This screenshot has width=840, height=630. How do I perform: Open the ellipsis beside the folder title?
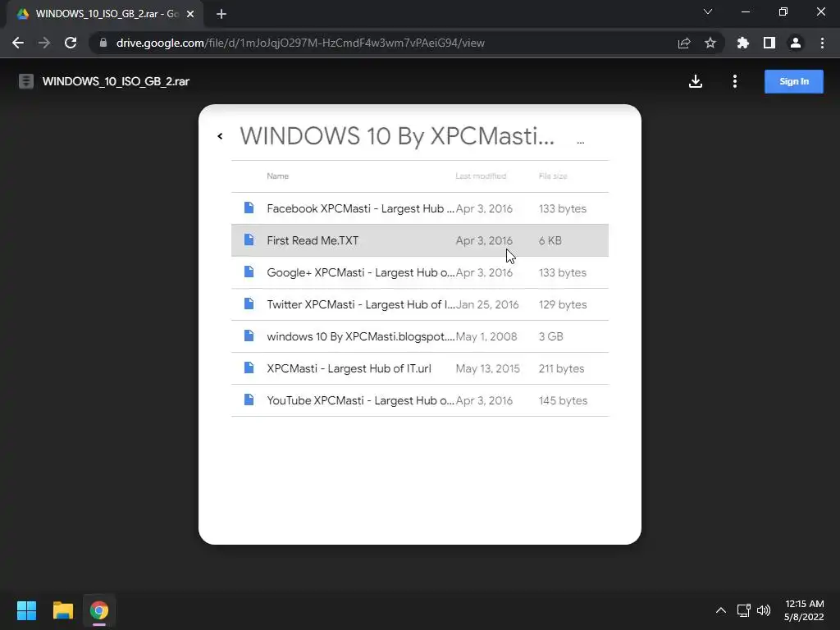click(x=580, y=142)
